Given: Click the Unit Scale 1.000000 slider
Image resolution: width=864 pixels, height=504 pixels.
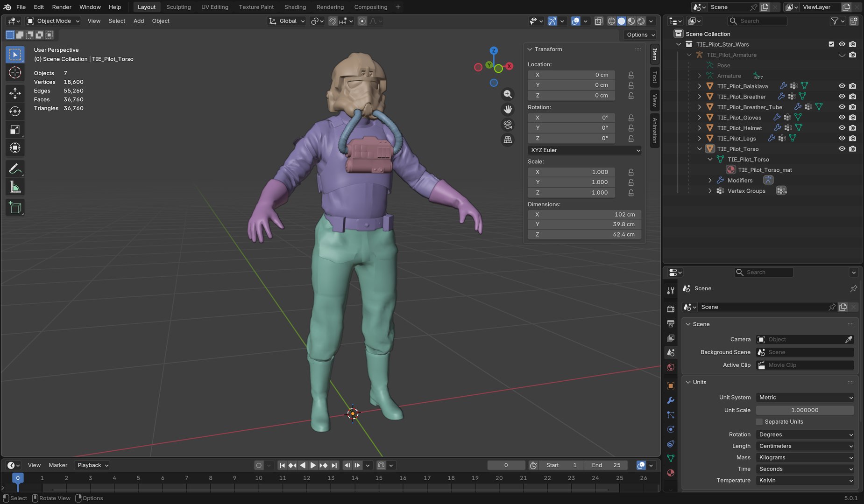Looking at the screenshot, I should point(805,410).
